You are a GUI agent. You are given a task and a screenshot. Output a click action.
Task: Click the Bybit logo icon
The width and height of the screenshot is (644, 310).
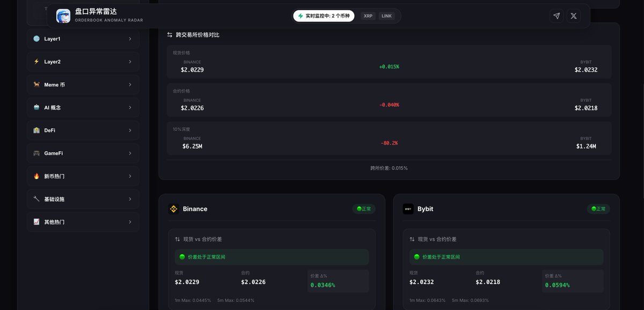408,209
